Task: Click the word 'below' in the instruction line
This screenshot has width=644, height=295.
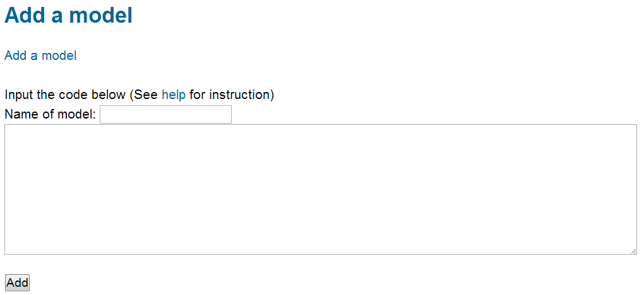Action: point(108,95)
